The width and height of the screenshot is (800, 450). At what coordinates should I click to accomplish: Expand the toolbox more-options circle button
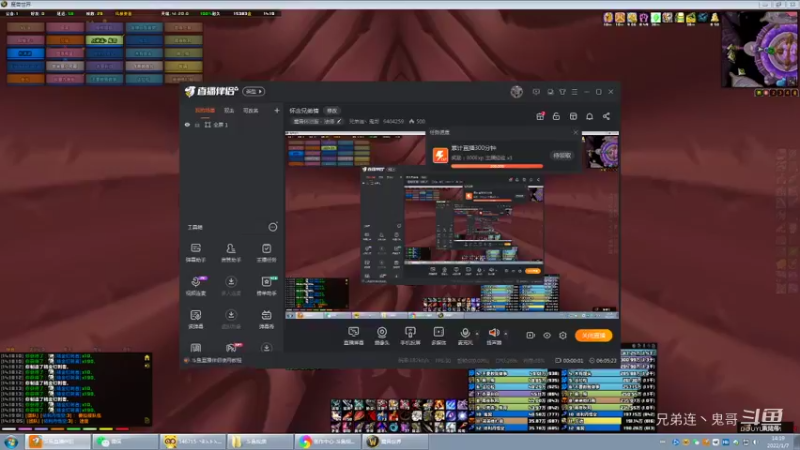[273, 227]
